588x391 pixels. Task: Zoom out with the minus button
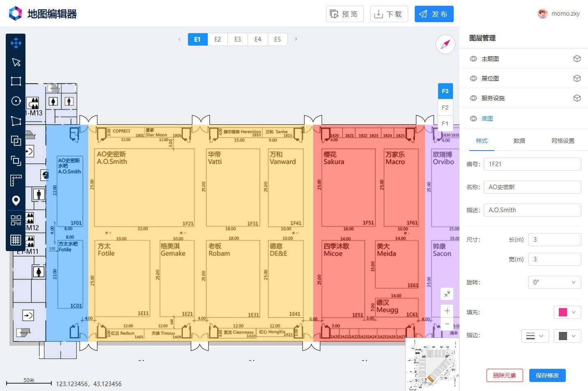(x=447, y=324)
